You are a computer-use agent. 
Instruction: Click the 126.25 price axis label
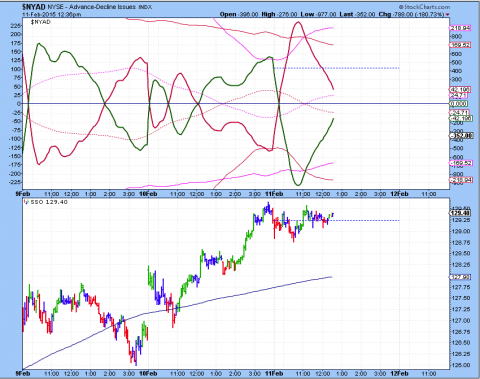[460, 354]
